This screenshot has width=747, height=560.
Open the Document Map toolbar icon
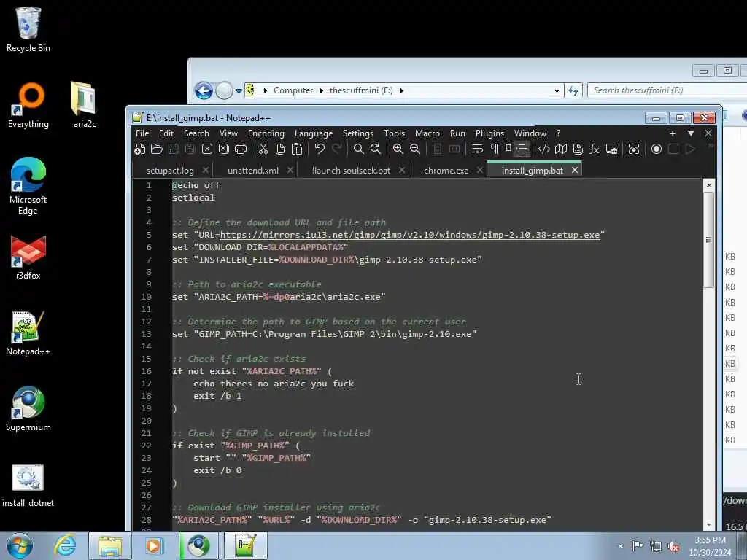point(561,149)
